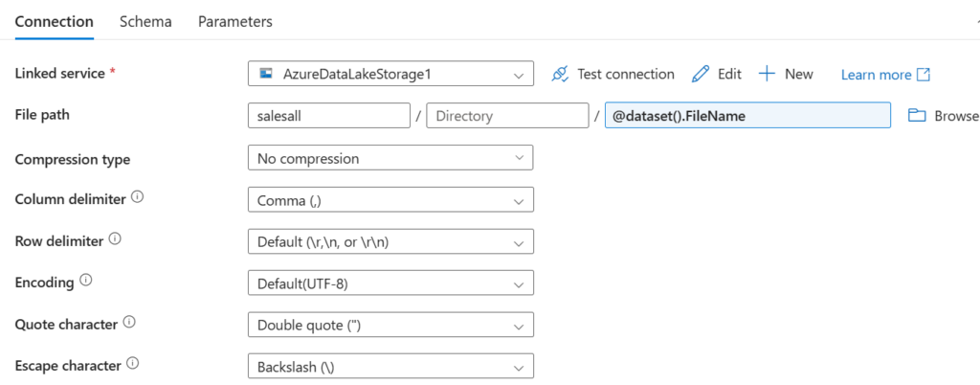The width and height of the screenshot is (980, 385).
Task: Open the Column delimiter Comma dropdown
Action: pos(390,200)
